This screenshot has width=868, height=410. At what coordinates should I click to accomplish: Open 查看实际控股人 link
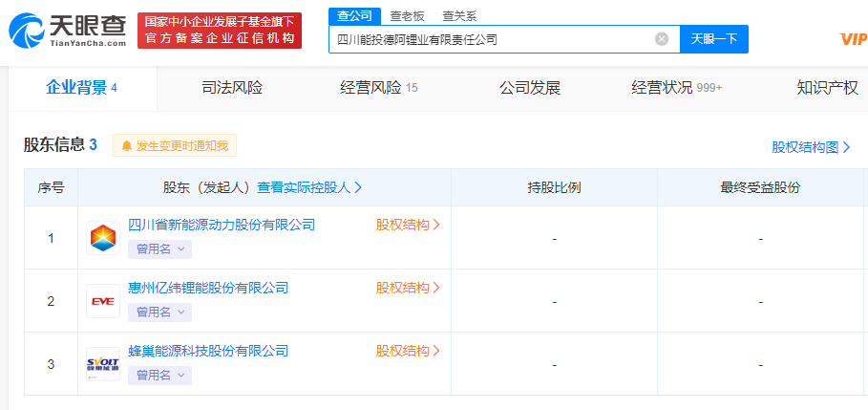coord(309,187)
